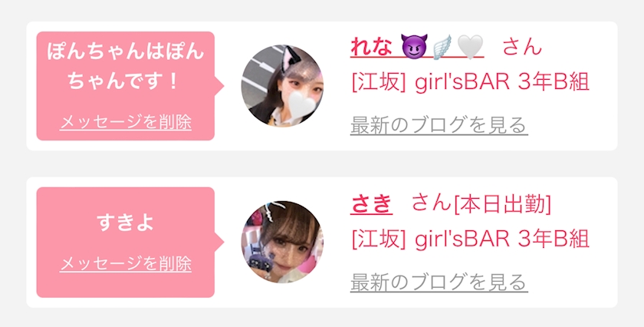Click the さん suffix after れな's emojis
The width and height of the screenshot is (644, 327).
(522, 47)
